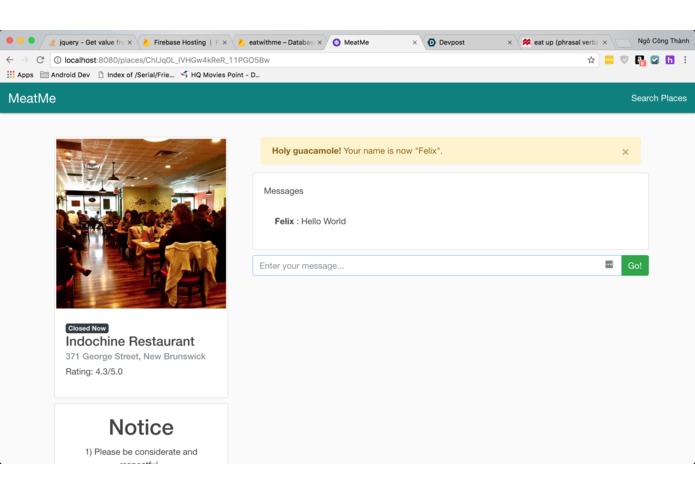Click 371 George Street address text
The image size is (695, 494).
pyautogui.click(x=136, y=356)
